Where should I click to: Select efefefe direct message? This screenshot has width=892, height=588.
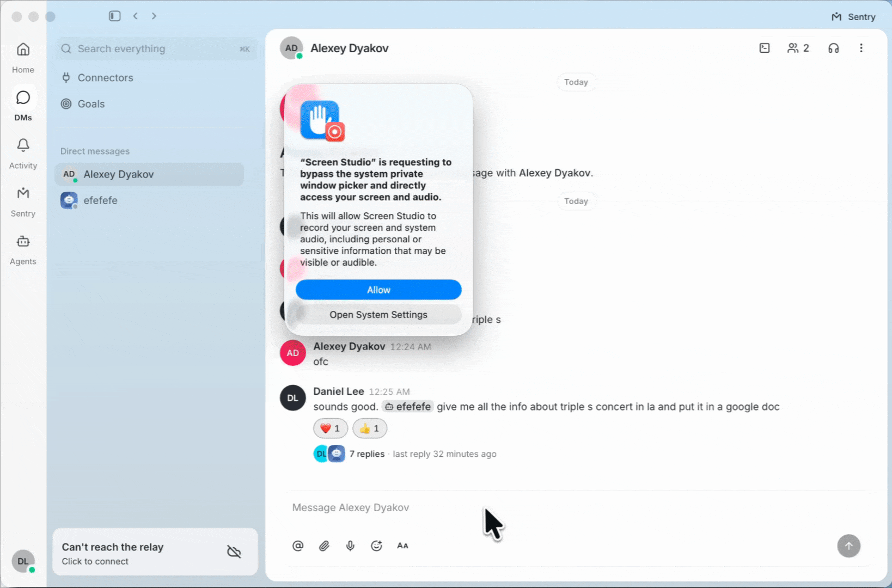[149, 200]
